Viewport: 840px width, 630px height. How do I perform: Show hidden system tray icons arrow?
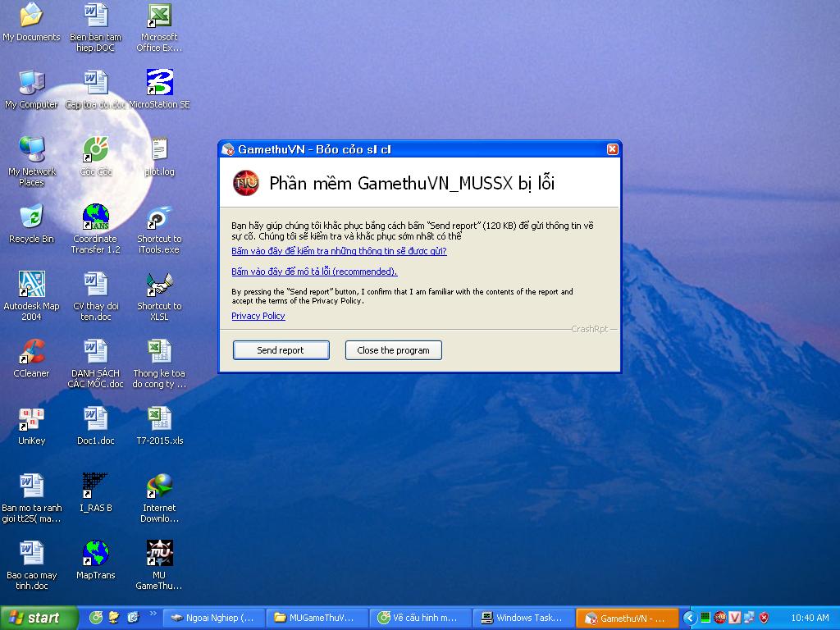coord(690,619)
